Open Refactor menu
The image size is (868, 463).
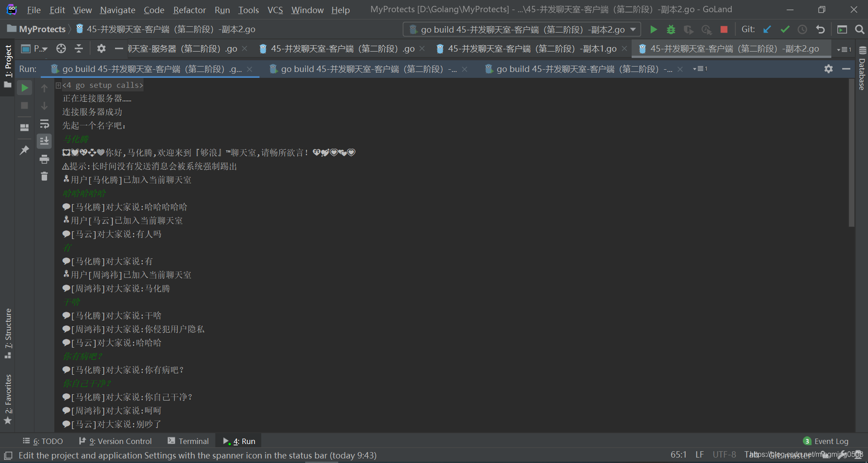tap(189, 10)
